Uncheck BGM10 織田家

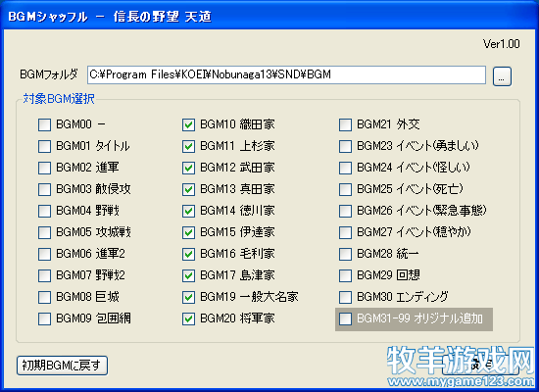(x=188, y=124)
